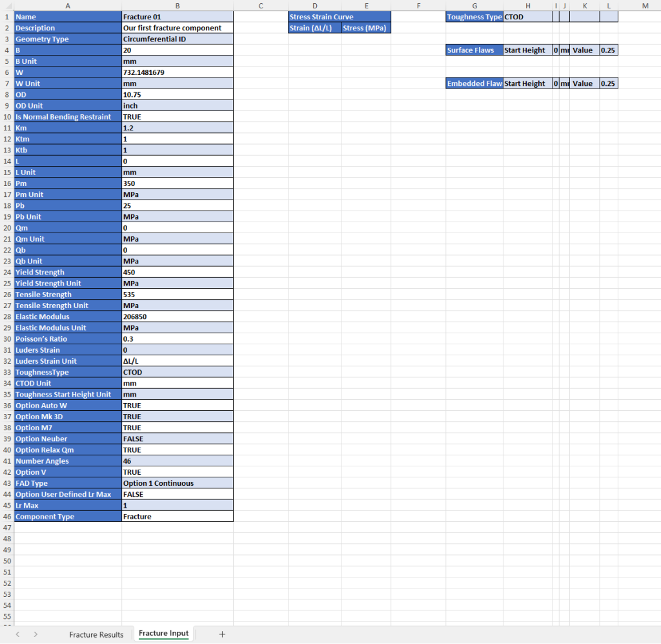The height and width of the screenshot is (644, 661).
Task: Select row 50 header
Action: (x=7, y=561)
